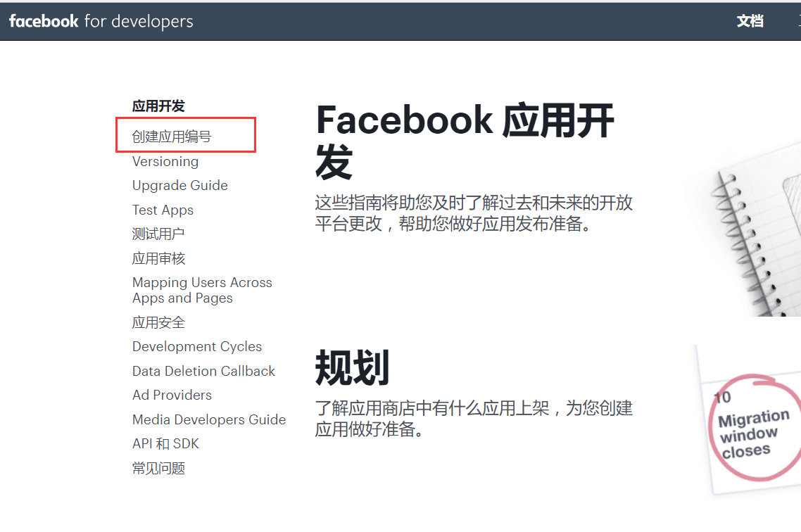The height and width of the screenshot is (532, 801).
Task: Go to 应用安全 section
Action: pos(158,322)
